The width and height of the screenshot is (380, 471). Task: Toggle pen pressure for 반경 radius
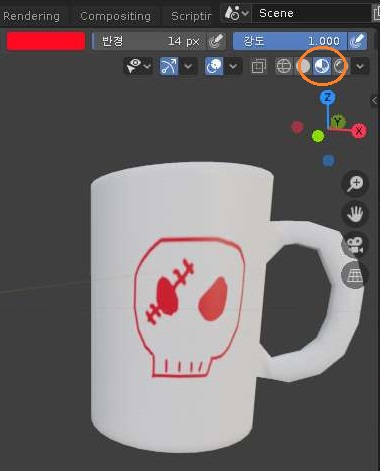click(x=216, y=41)
